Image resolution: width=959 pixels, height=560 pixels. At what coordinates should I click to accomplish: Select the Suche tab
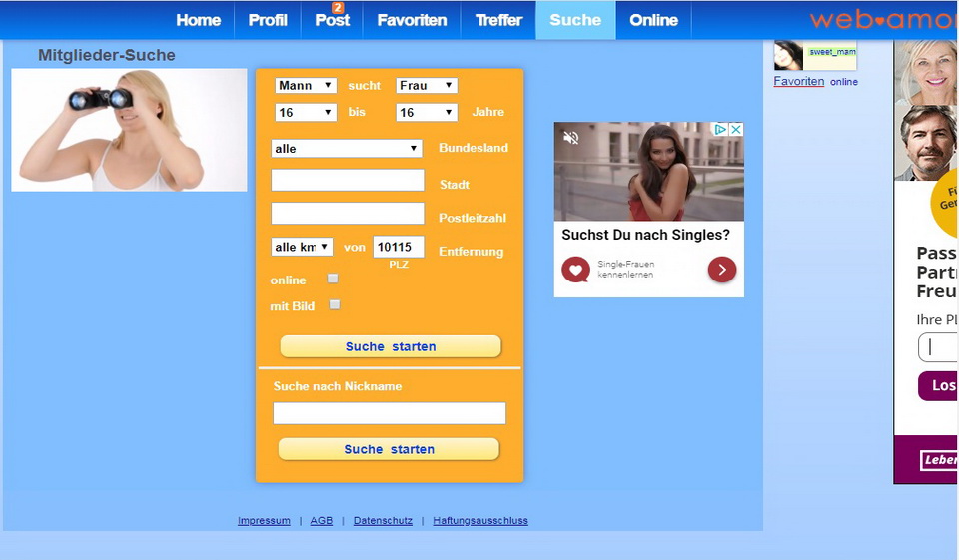pyautogui.click(x=575, y=20)
